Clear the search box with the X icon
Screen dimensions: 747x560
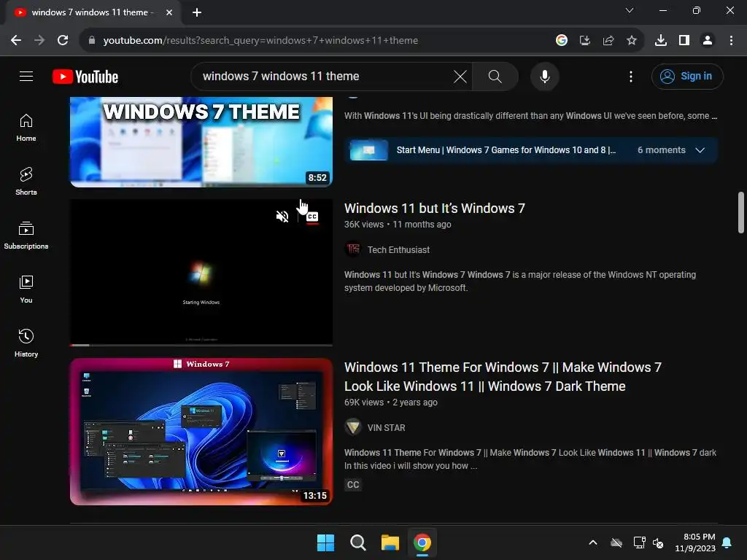click(460, 76)
